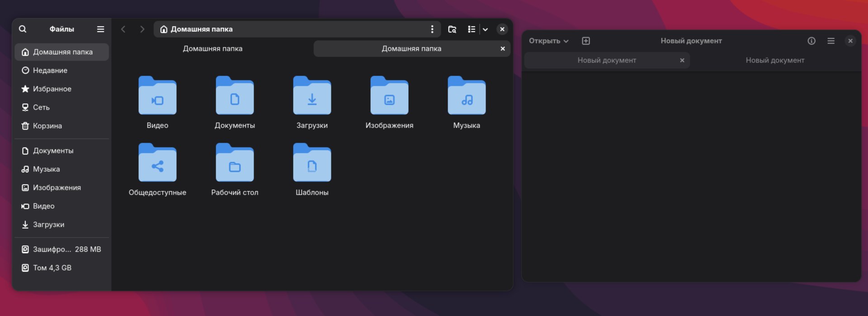The width and height of the screenshot is (868, 316).
Task: Select the Том 4,3 GB volume
Action: [x=52, y=268]
